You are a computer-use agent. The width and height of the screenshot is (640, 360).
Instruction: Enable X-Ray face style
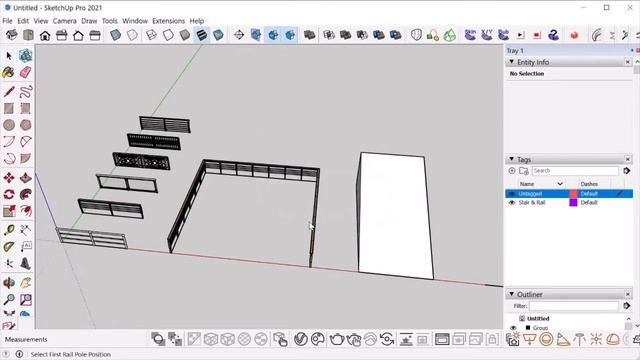pyautogui.click(x=116, y=35)
